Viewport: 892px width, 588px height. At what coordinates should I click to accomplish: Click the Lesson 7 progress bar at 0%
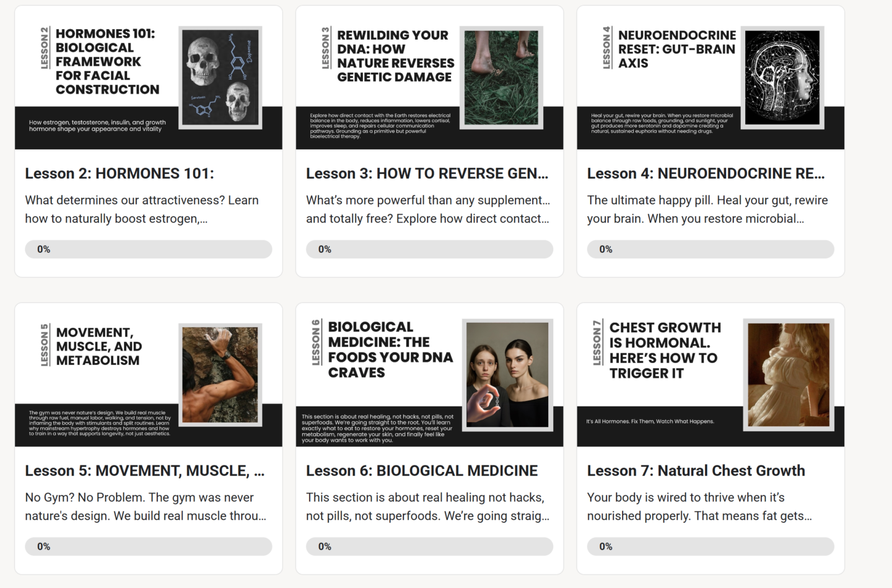click(x=711, y=546)
